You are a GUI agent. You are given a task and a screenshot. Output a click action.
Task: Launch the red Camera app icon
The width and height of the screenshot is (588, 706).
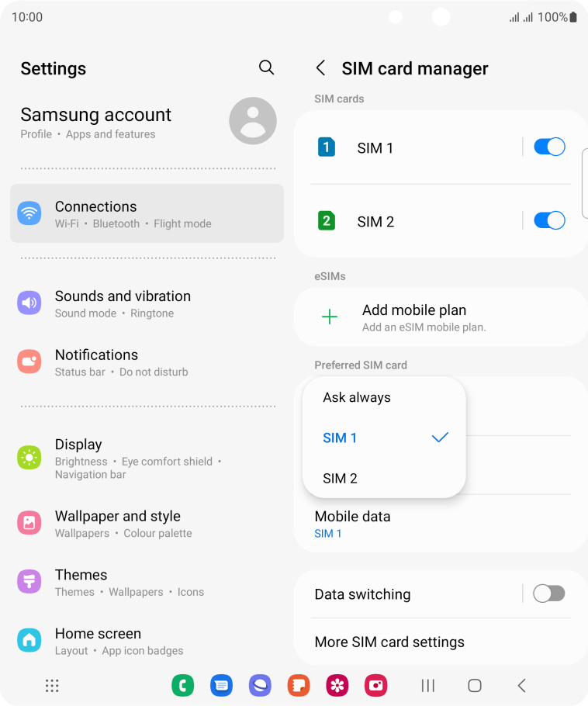[376, 685]
